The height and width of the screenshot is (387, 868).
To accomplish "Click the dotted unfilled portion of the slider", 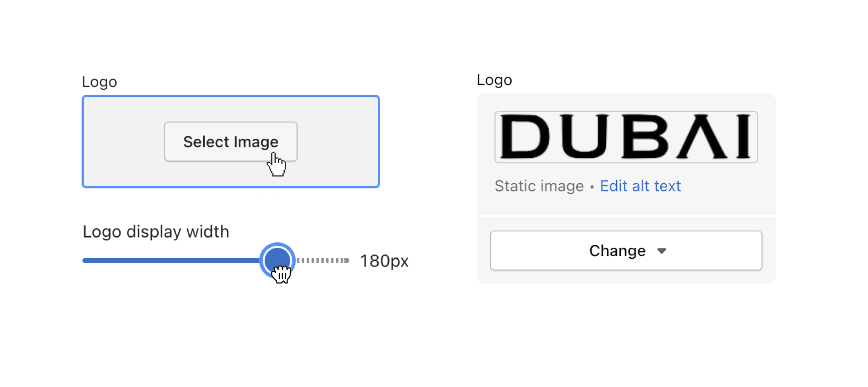I will pos(322,260).
